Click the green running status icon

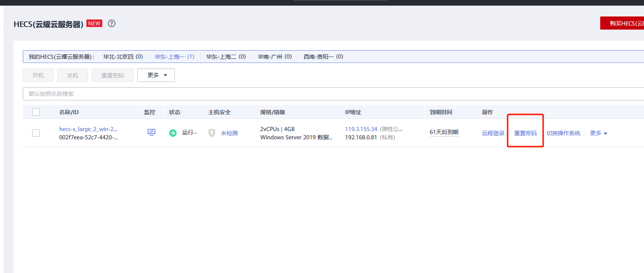point(173,133)
